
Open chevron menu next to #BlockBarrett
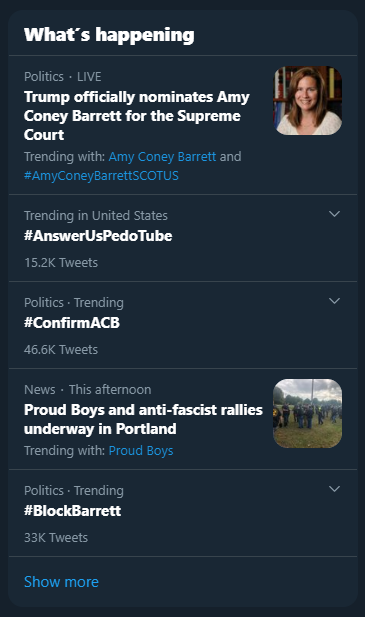pyautogui.click(x=334, y=489)
